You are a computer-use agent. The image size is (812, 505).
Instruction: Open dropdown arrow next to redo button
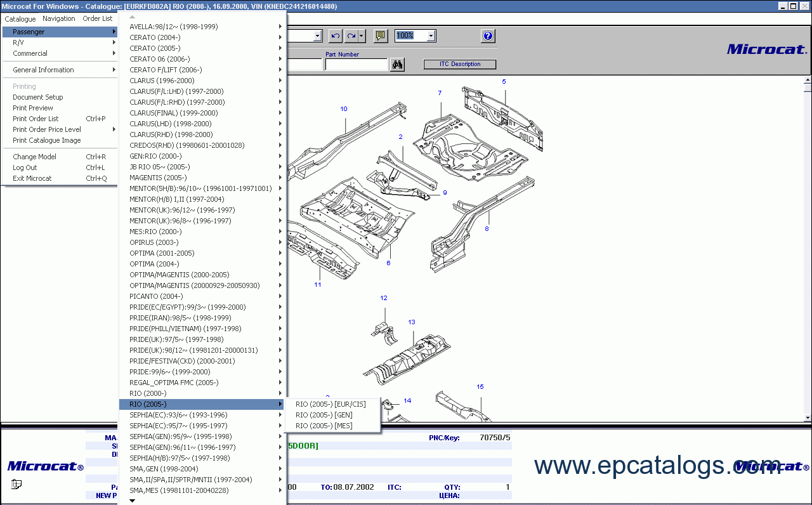coord(362,36)
